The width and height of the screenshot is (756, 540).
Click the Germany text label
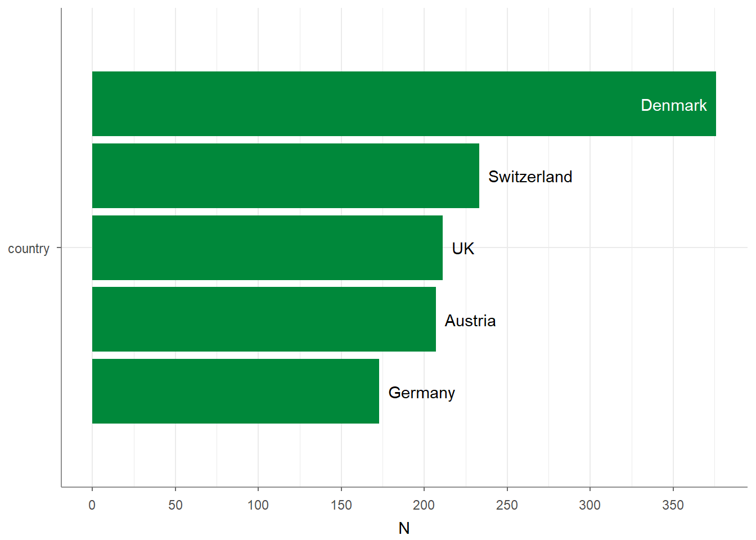pos(421,393)
